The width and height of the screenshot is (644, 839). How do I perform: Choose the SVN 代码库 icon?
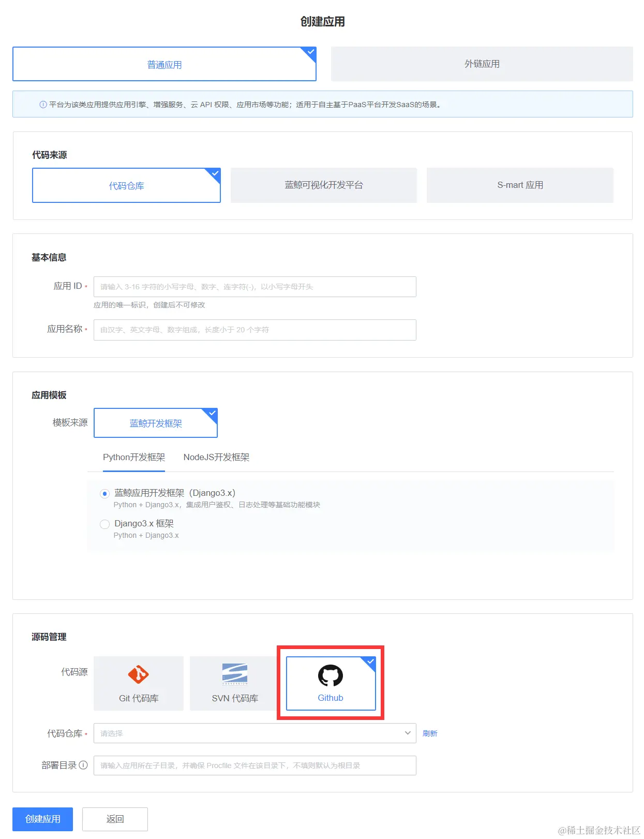coord(235,674)
